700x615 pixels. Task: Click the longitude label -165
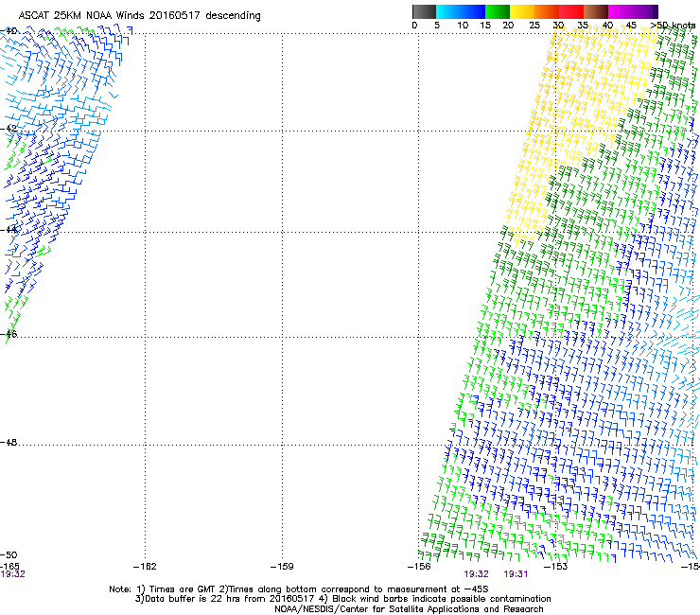click(x=9, y=567)
